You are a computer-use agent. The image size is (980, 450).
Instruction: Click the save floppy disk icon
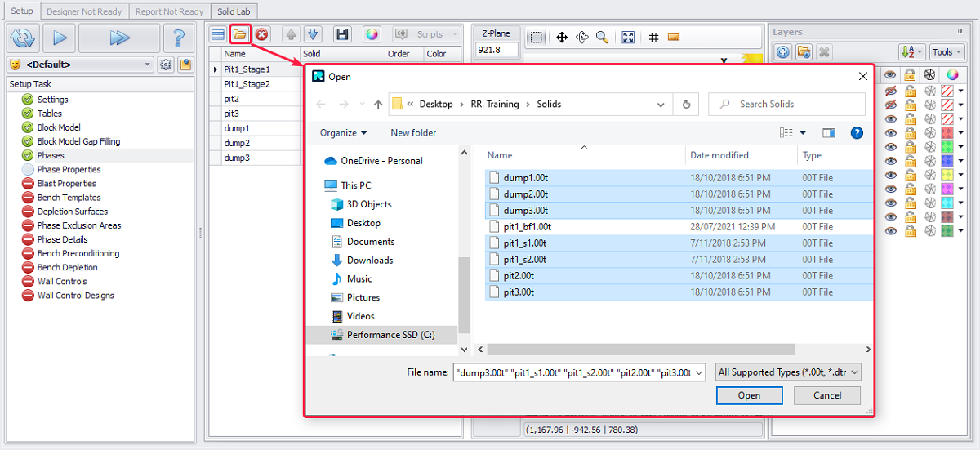(342, 34)
